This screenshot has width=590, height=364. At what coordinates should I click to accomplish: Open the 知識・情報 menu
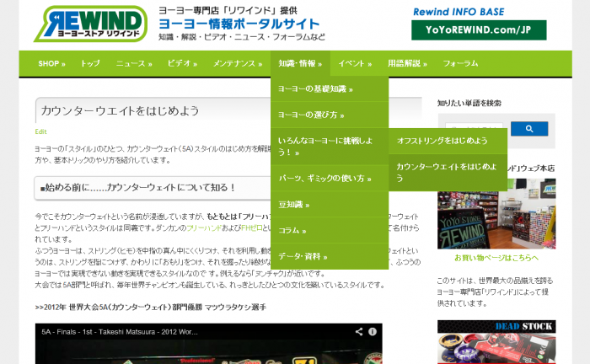300,63
